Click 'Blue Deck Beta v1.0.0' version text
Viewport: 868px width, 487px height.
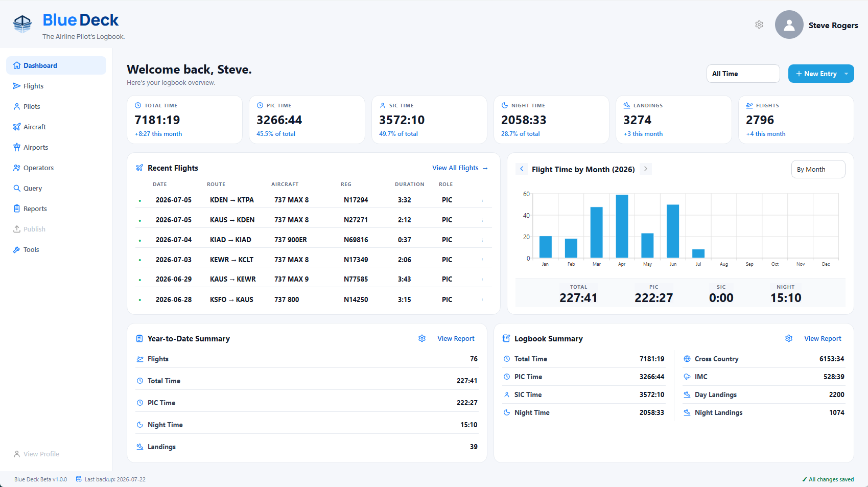[40, 479]
